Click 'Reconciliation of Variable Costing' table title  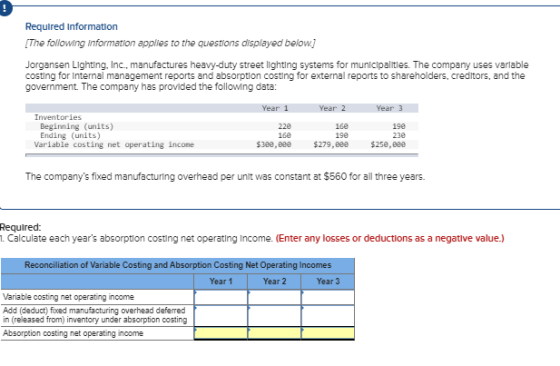[x=178, y=265]
